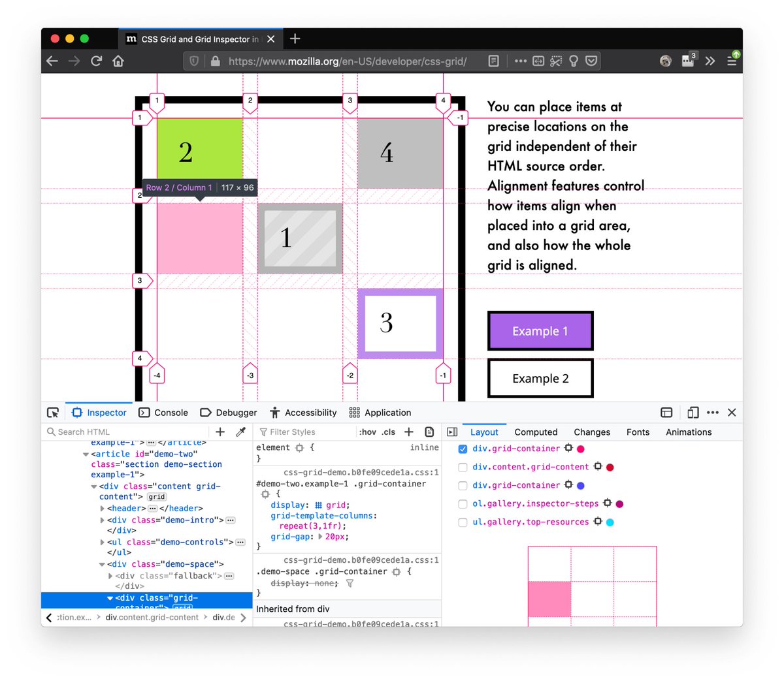Switch to the Inspector panel

point(99,413)
